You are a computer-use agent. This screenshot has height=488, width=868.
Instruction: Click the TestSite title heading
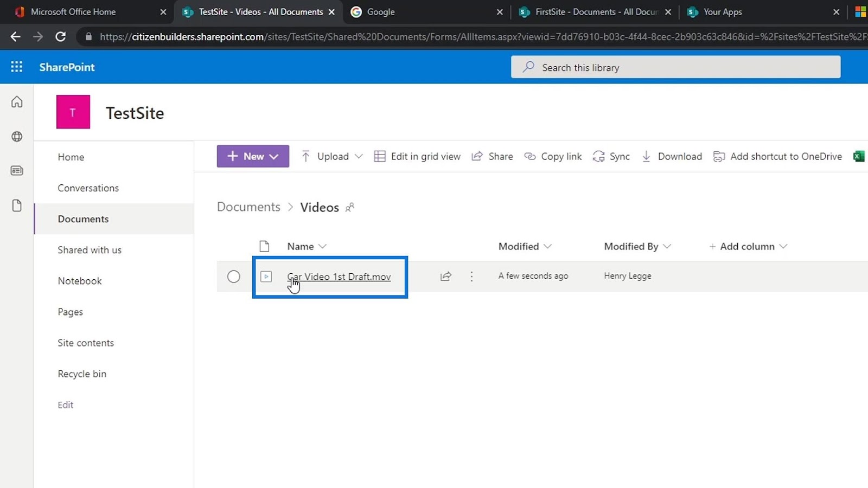(x=135, y=113)
